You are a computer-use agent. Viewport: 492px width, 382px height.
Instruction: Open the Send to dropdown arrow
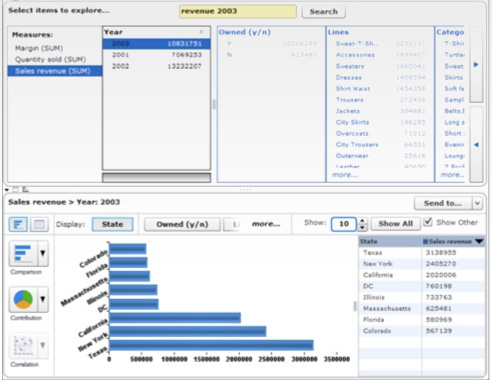coord(477,203)
